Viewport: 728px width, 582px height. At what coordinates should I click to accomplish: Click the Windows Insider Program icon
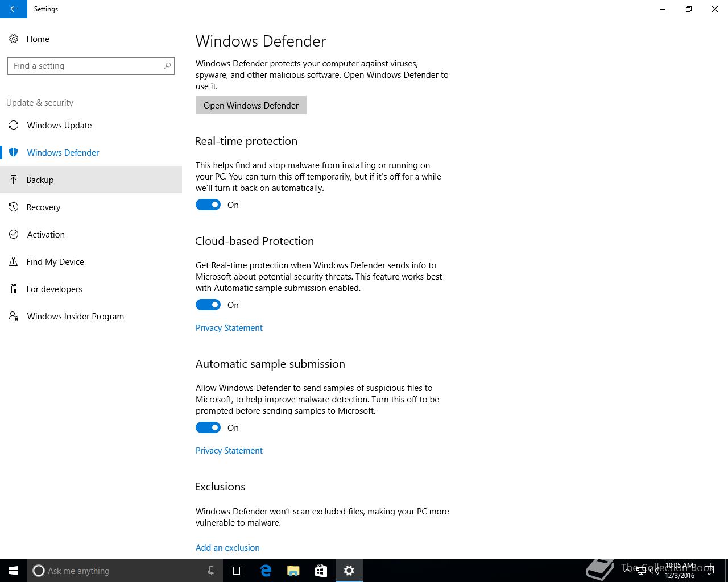tap(14, 316)
